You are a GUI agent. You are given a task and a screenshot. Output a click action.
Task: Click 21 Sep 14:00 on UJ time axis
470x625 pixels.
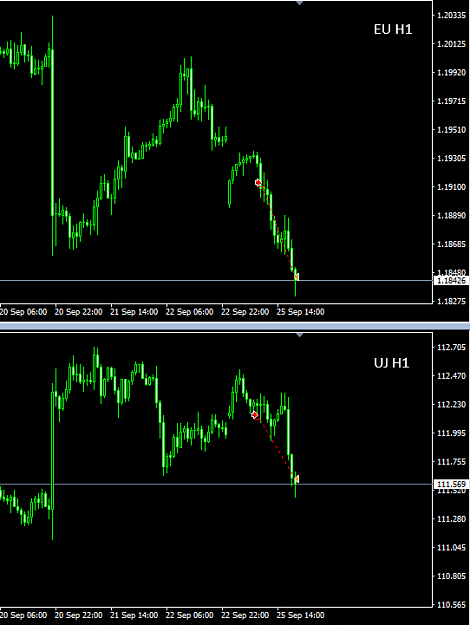coord(134,615)
